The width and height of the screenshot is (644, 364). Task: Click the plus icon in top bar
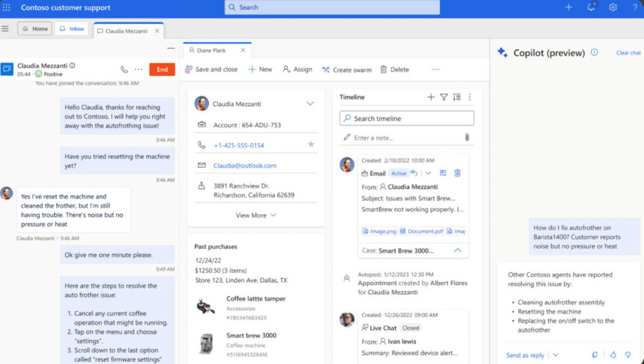click(x=568, y=8)
